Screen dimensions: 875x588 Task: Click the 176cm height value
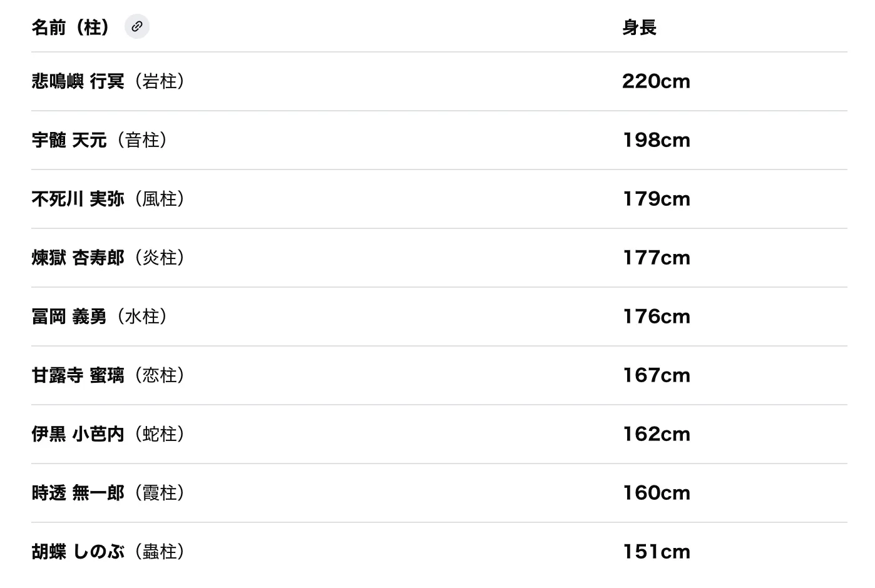point(656,317)
